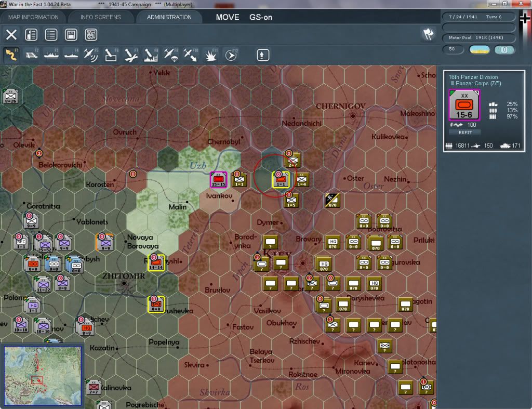Open the MAP INFORMATION tab
The height and width of the screenshot is (409, 532).
[33, 17]
